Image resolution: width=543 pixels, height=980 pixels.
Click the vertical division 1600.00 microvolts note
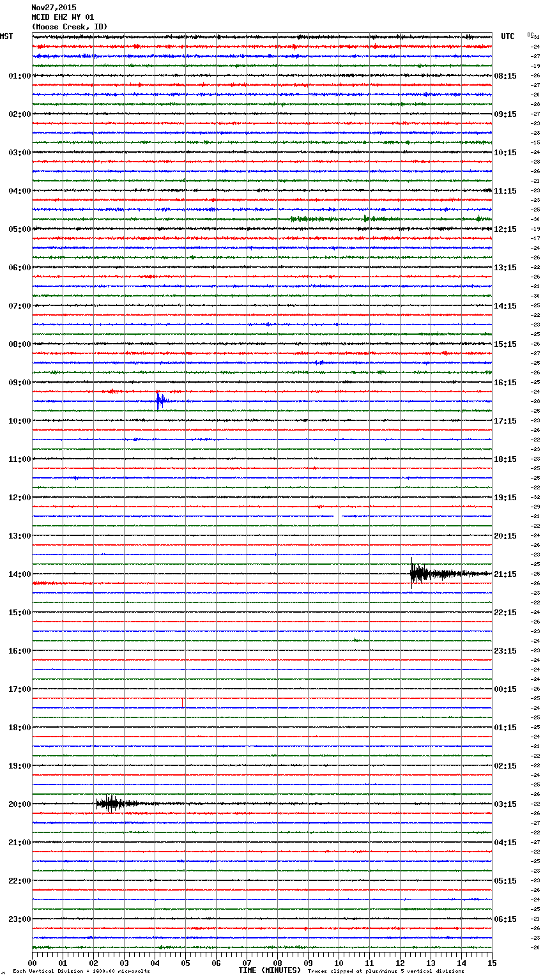pos(81,972)
